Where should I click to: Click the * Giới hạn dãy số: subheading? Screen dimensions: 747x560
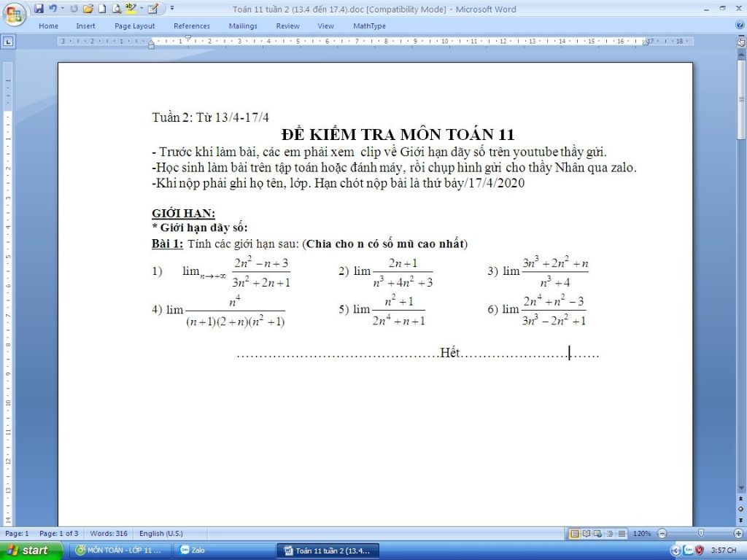pyautogui.click(x=200, y=227)
